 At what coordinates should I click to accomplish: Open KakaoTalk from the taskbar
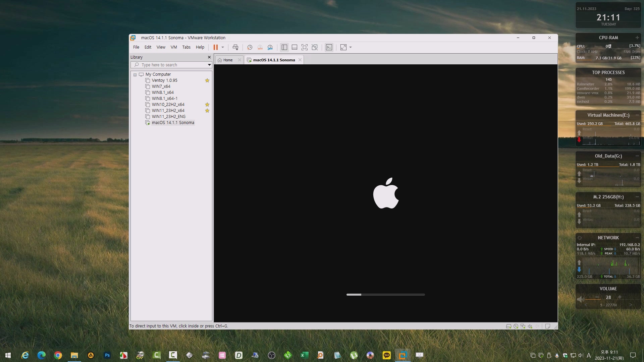[x=387, y=355]
